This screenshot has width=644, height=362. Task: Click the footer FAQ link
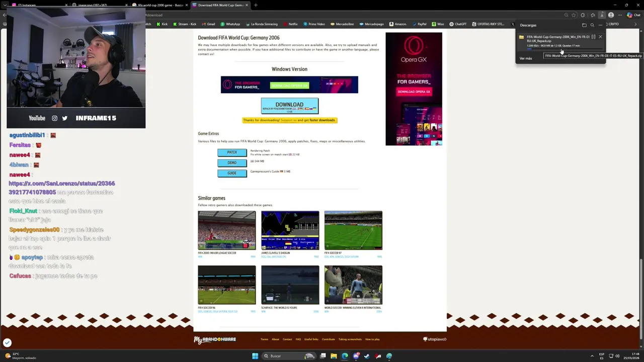pos(298,339)
